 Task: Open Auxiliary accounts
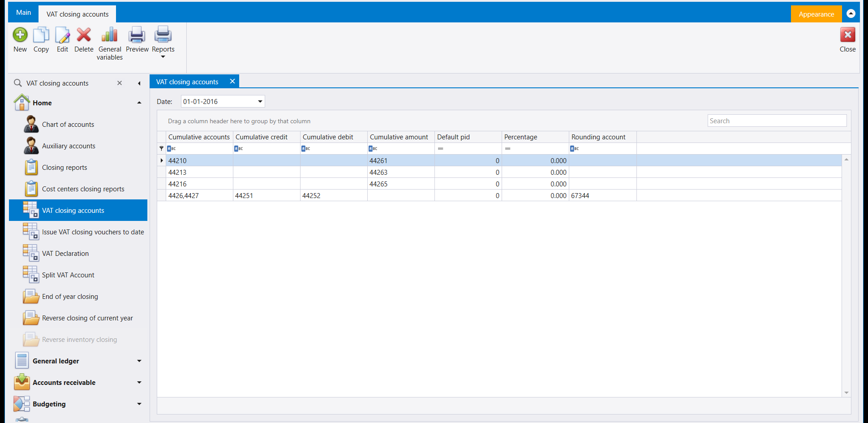coord(69,146)
